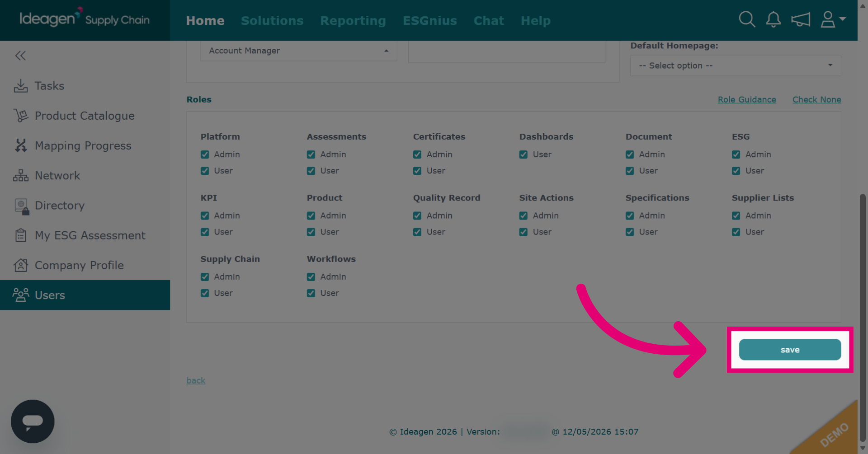This screenshot has height=454, width=868.
Task: Toggle Certificates Admin checkbox
Action: [417, 154]
